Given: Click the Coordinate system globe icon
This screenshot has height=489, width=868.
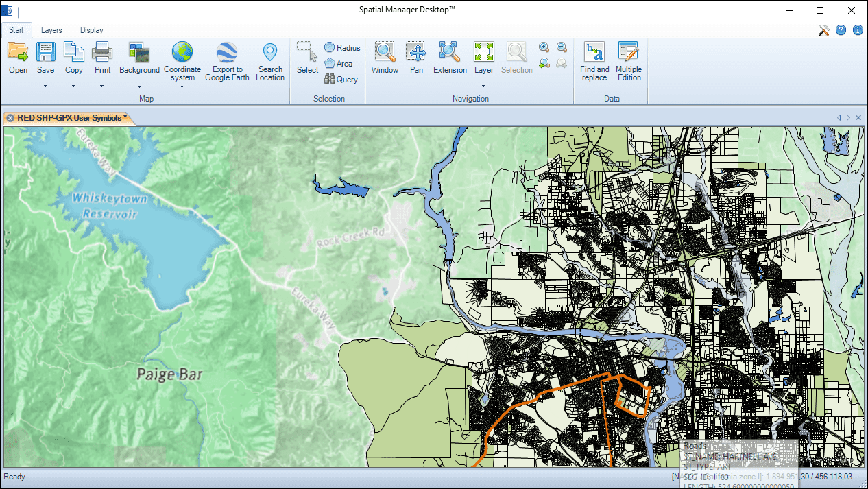Looking at the screenshot, I should click(182, 53).
